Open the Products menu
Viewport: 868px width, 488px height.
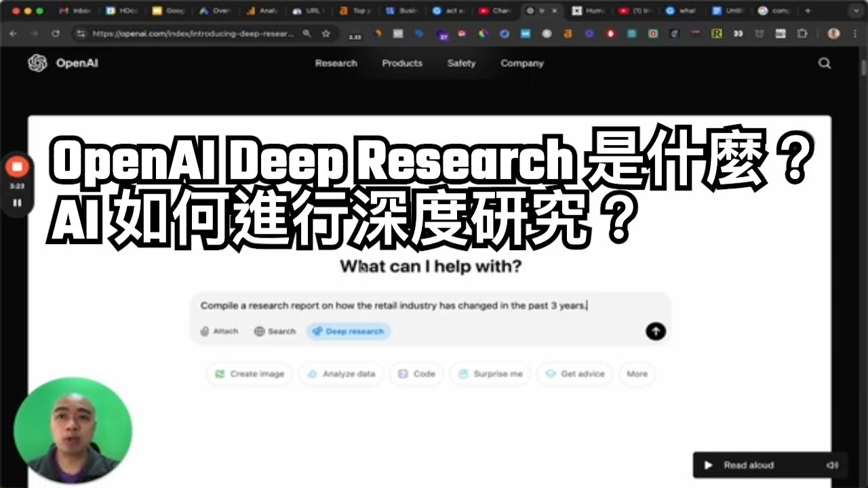[x=402, y=63]
